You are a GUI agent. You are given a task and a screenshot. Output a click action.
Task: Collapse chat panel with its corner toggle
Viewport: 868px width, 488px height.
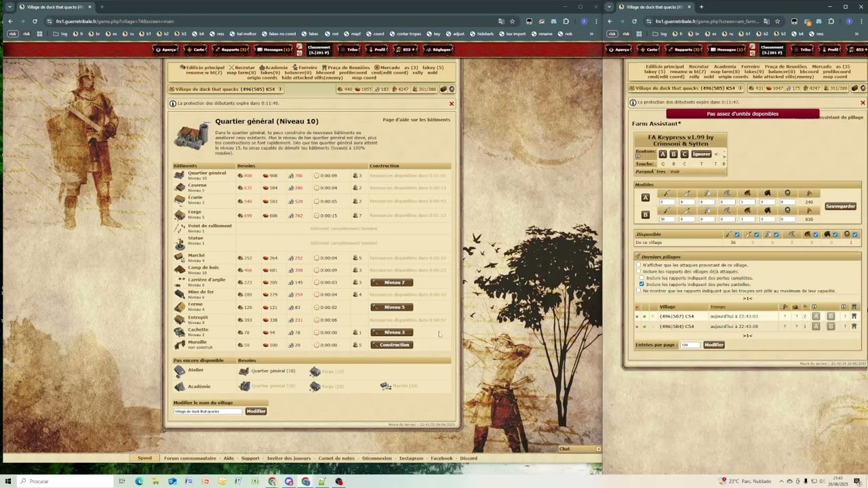[598, 449]
